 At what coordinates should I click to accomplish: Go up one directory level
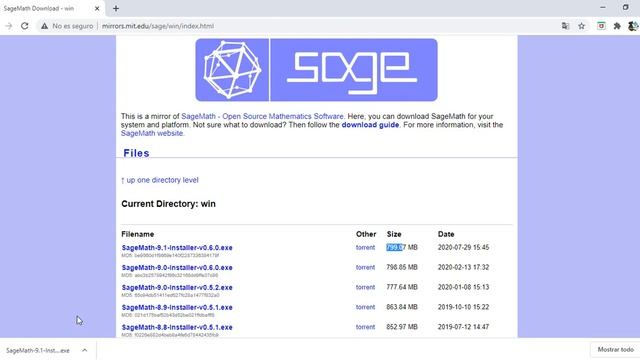160,180
